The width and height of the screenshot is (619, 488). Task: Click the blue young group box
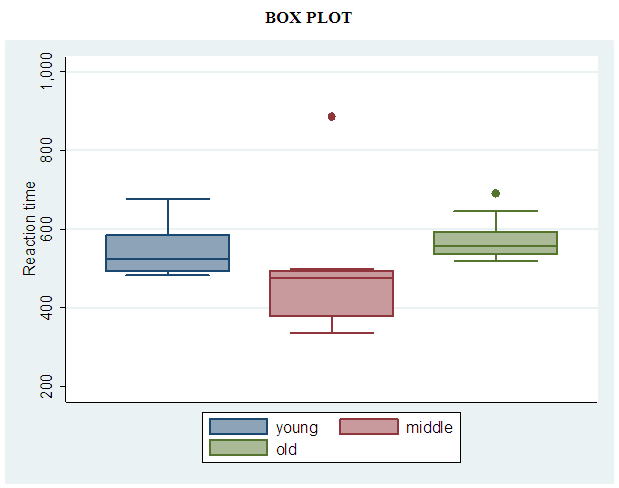point(168,253)
